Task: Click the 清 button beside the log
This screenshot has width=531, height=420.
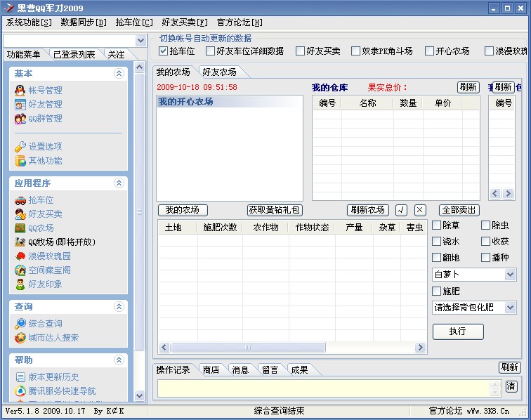Action: pyautogui.click(x=511, y=386)
